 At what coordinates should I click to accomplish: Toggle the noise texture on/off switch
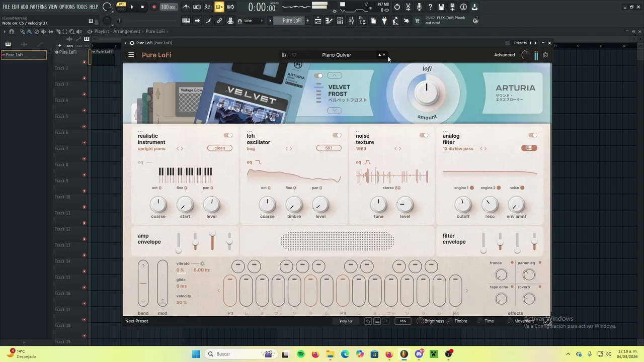pyautogui.click(x=424, y=135)
